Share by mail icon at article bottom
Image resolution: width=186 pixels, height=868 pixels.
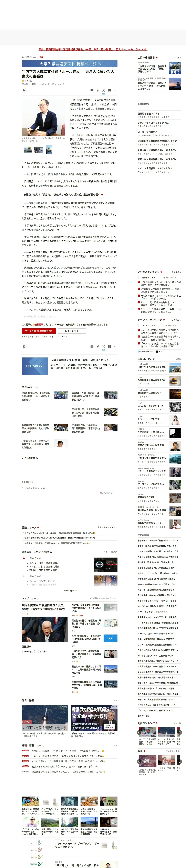click(x=92, y=346)
